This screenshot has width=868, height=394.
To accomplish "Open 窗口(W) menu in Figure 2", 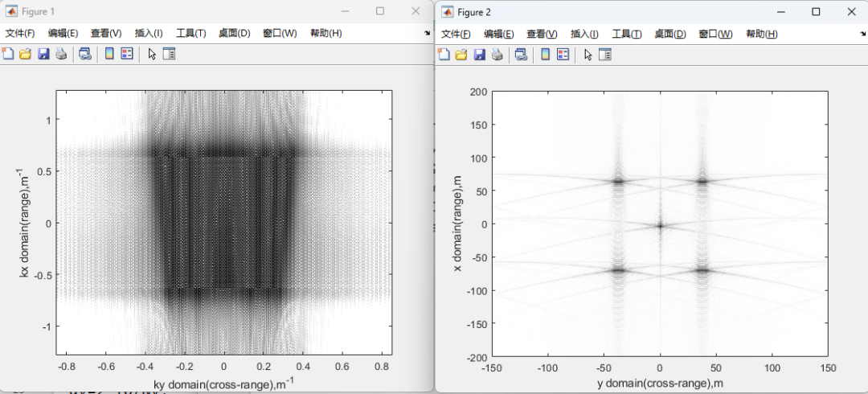I will pyautogui.click(x=716, y=35).
